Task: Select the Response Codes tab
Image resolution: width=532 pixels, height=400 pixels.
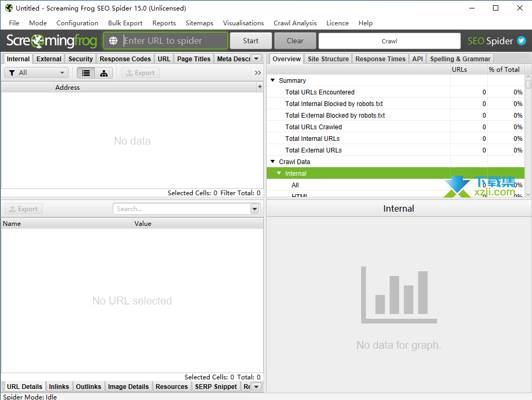Action: pyautogui.click(x=125, y=59)
